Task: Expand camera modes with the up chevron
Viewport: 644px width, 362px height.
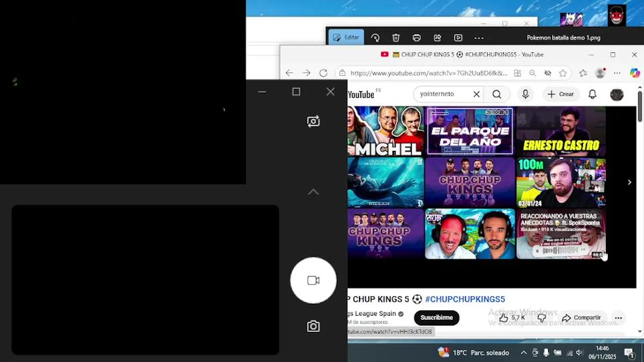Action: [313, 192]
